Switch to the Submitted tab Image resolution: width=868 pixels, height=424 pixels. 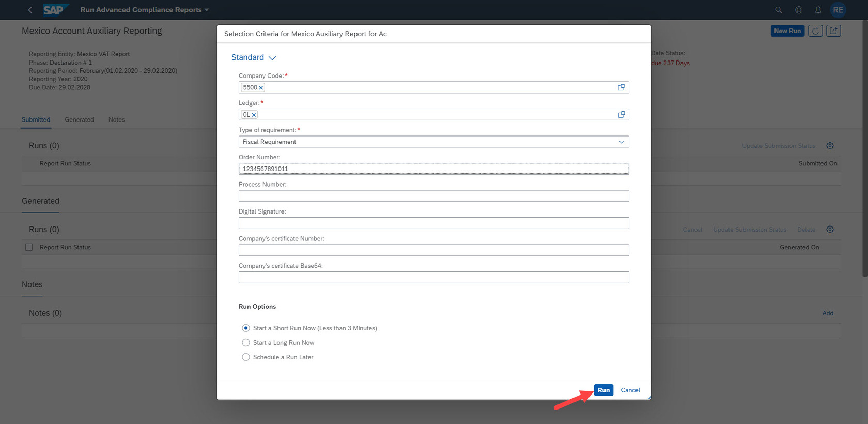coord(36,119)
